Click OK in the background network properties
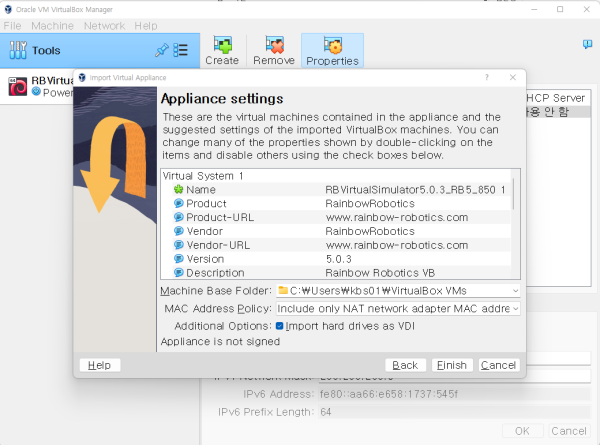This screenshot has width=600, height=445. tap(522, 431)
